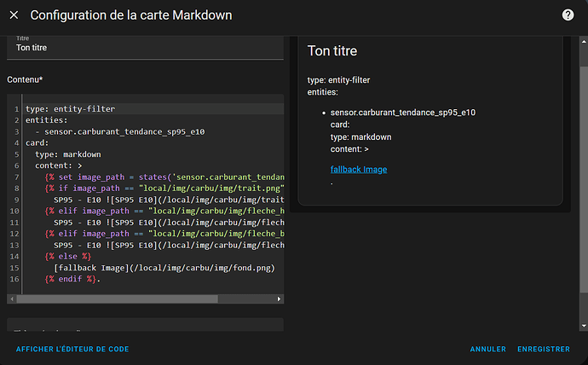Click code line 'type: markdown' in editor
Viewport: 588px width, 365px height.
pyautogui.click(x=68, y=154)
